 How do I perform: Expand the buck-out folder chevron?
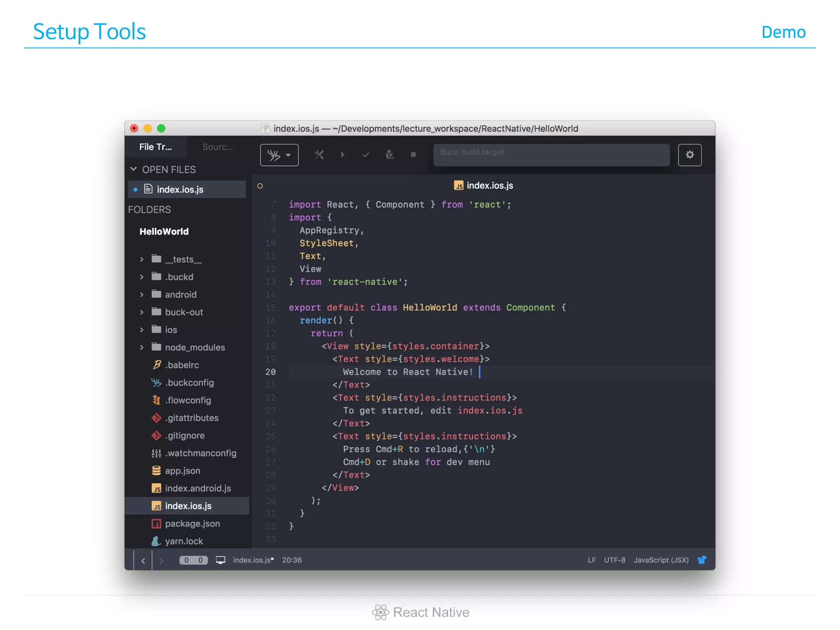pyautogui.click(x=142, y=312)
